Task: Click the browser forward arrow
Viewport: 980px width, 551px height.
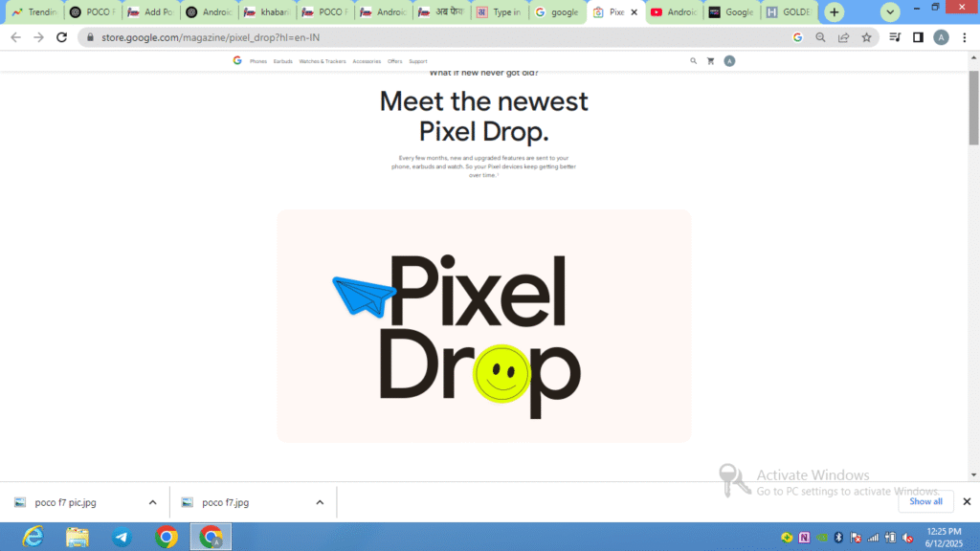Action: [38, 37]
